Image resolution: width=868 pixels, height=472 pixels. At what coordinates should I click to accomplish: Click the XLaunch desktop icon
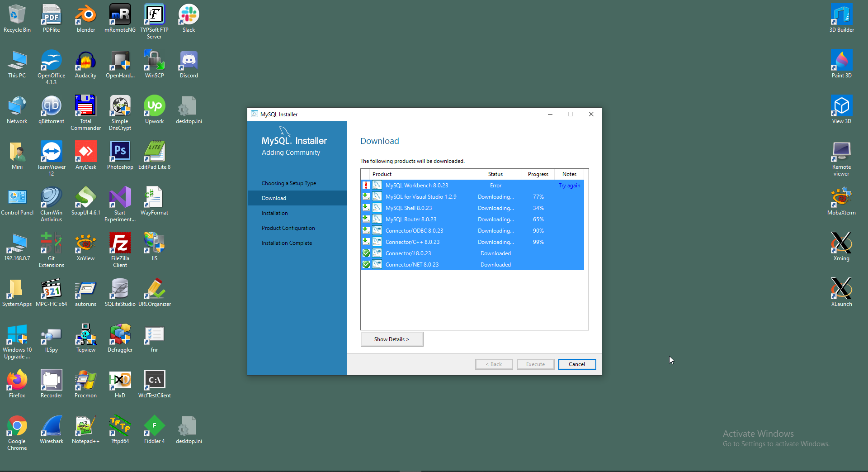[x=842, y=293]
